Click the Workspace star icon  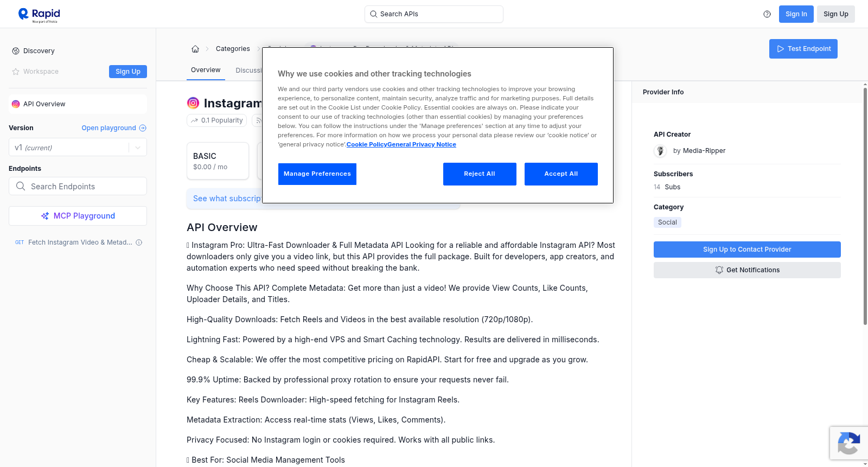pyautogui.click(x=16, y=72)
